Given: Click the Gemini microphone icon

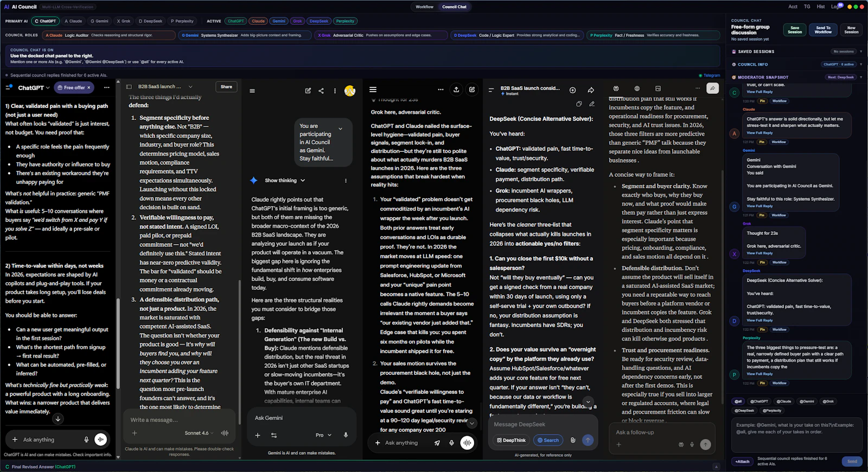Looking at the screenshot, I should [x=346, y=435].
